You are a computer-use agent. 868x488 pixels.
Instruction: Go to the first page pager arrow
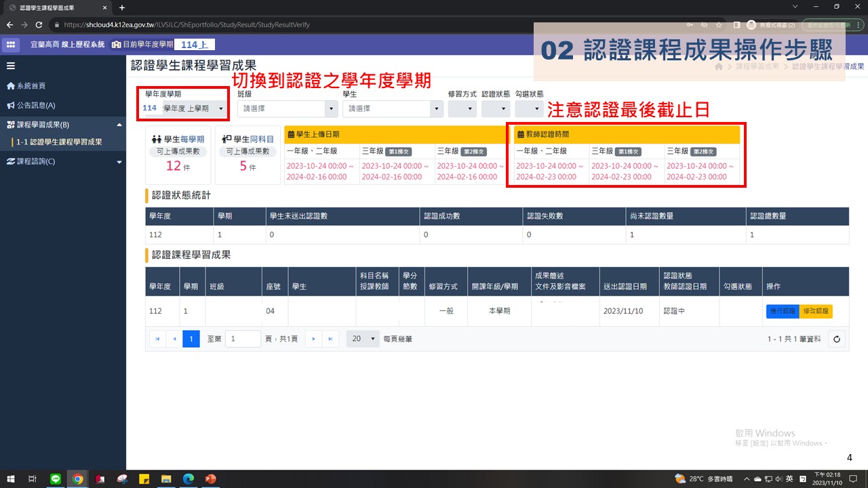[x=157, y=339]
